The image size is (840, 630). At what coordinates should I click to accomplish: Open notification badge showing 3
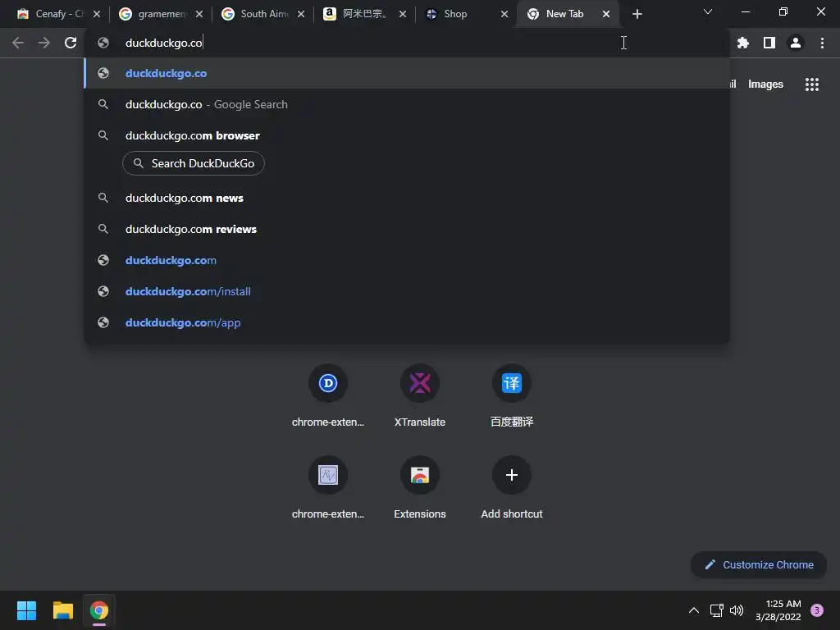pyautogui.click(x=817, y=610)
